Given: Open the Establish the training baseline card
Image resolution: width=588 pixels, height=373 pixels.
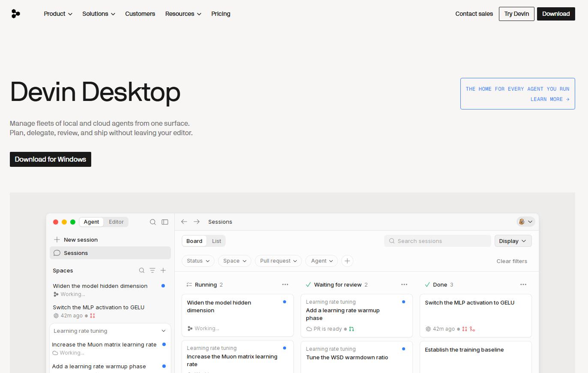Looking at the screenshot, I should coord(476,357).
